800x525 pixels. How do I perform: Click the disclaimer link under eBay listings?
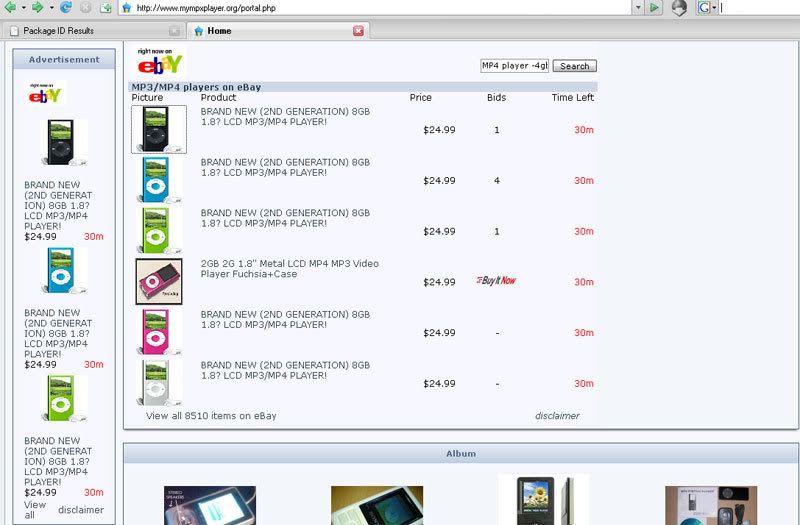(556, 416)
